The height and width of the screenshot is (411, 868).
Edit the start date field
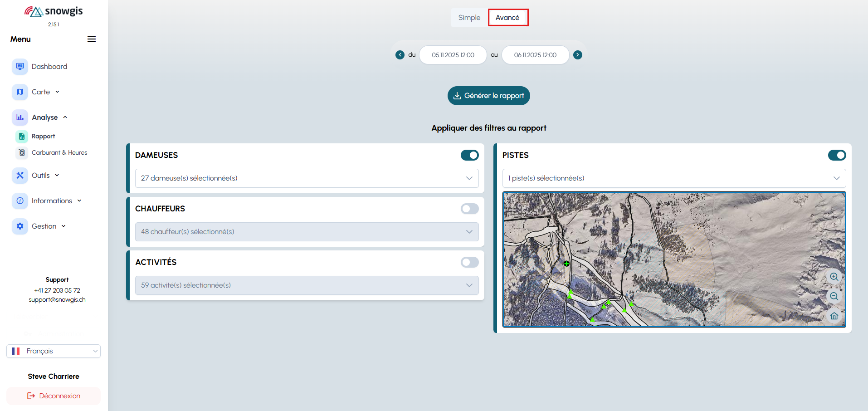click(x=453, y=55)
